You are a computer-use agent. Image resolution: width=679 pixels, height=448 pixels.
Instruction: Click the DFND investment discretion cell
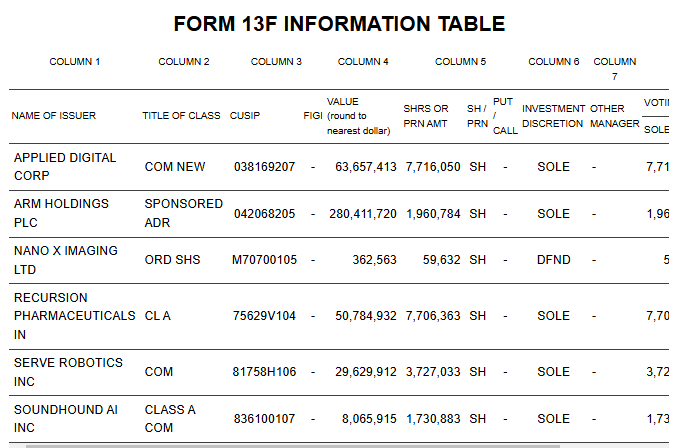point(553,260)
